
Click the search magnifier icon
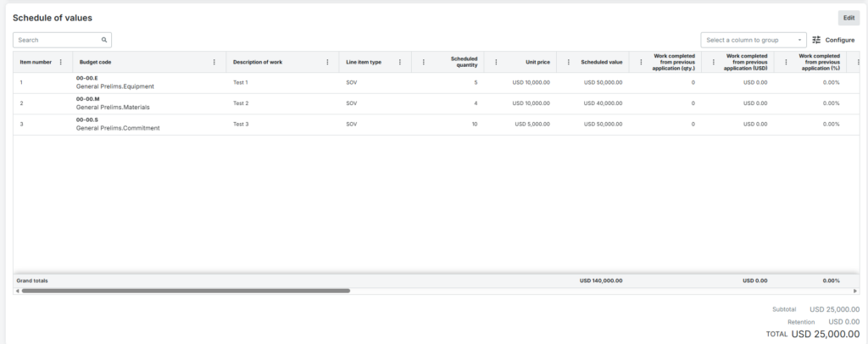104,40
